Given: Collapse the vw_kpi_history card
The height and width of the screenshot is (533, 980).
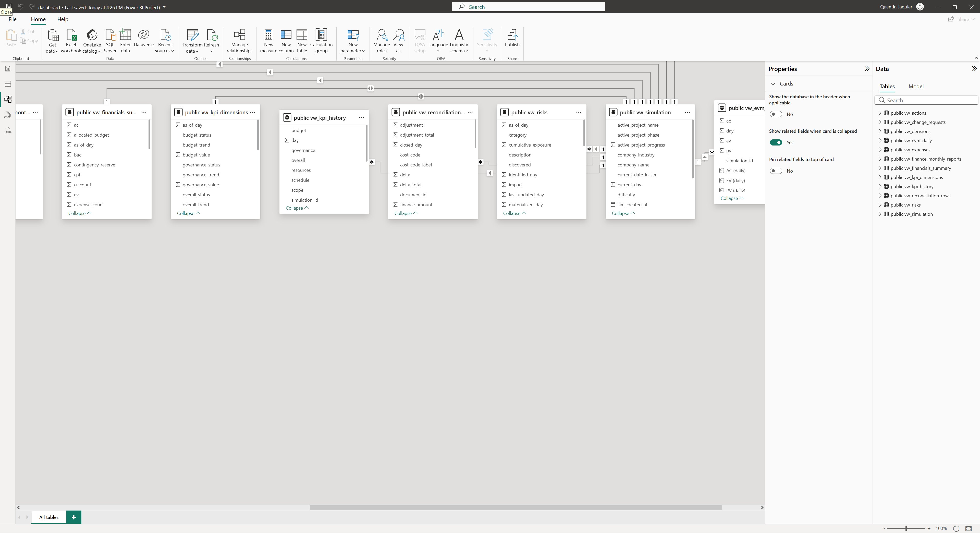Looking at the screenshot, I should click(297, 208).
